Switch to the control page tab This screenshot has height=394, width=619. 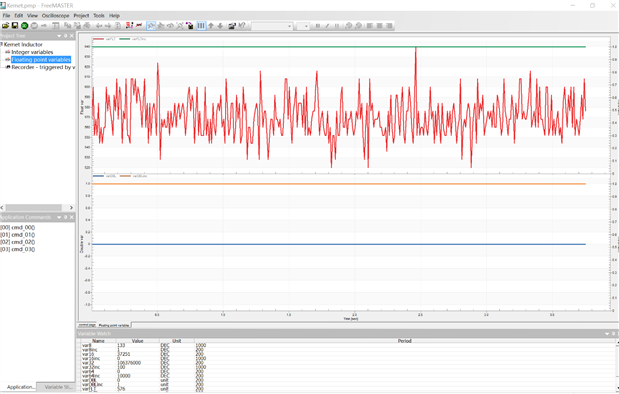click(x=86, y=325)
